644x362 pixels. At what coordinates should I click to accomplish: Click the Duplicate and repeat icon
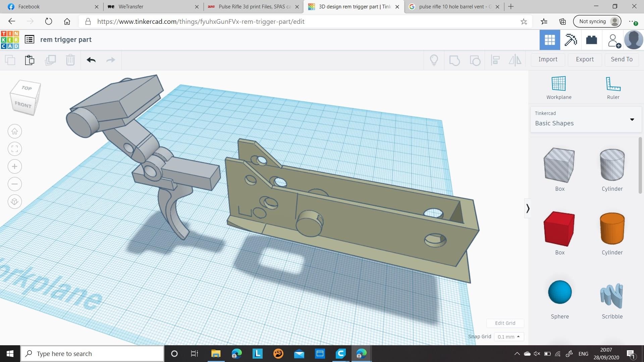50,60
